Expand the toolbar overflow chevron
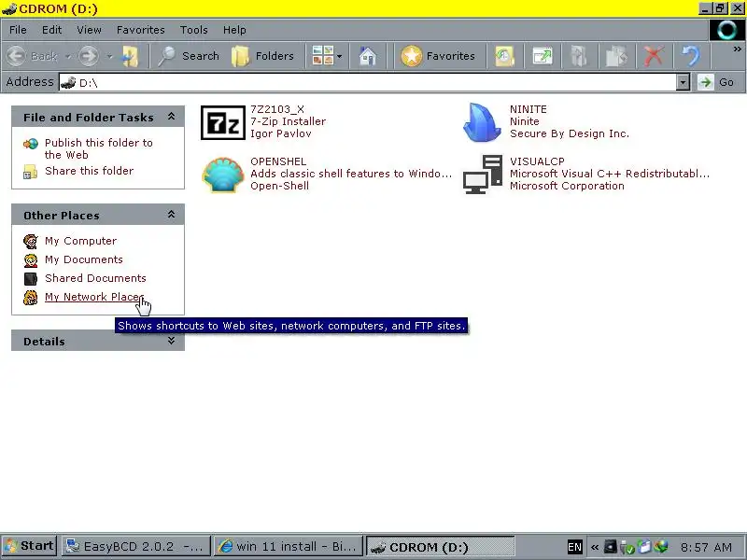The image size is (747, 560). pos(737,49)
